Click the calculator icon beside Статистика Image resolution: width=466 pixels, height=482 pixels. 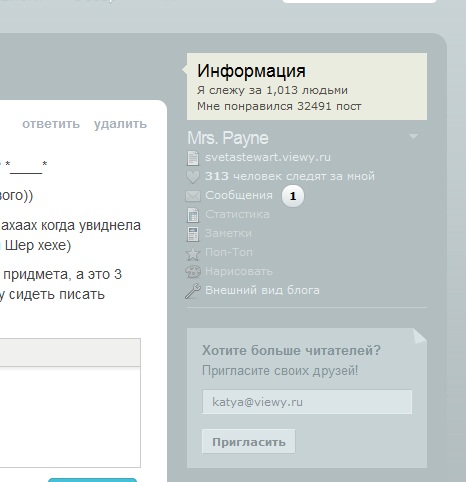(x=193, y=215)
